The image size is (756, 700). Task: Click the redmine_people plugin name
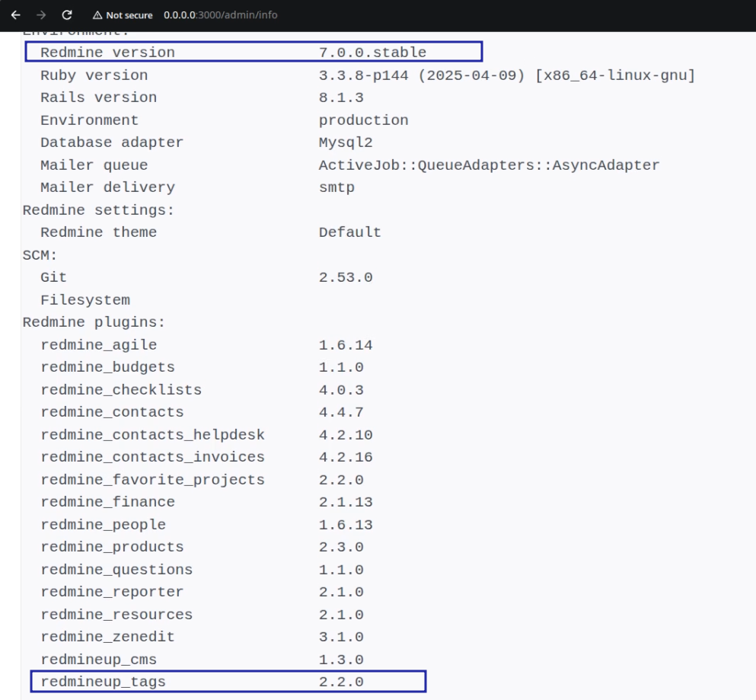pyautogui.click(x=104, y=524)
